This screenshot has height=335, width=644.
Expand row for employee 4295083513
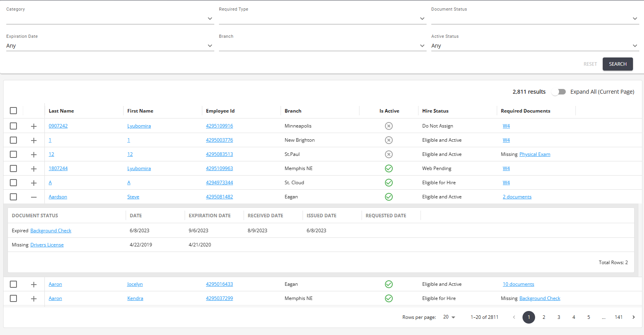click(34, 155)
